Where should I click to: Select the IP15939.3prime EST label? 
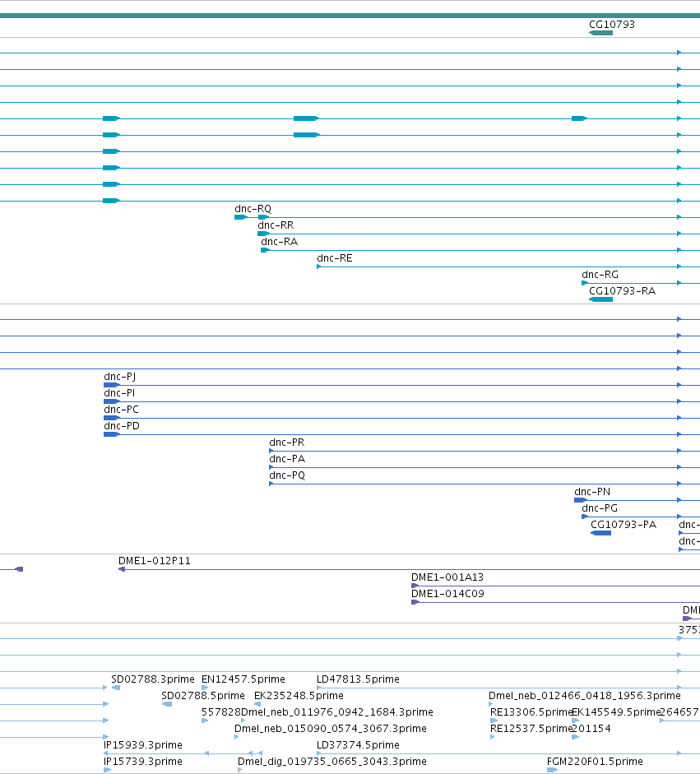pyautogui.click(x=142, y=745)
